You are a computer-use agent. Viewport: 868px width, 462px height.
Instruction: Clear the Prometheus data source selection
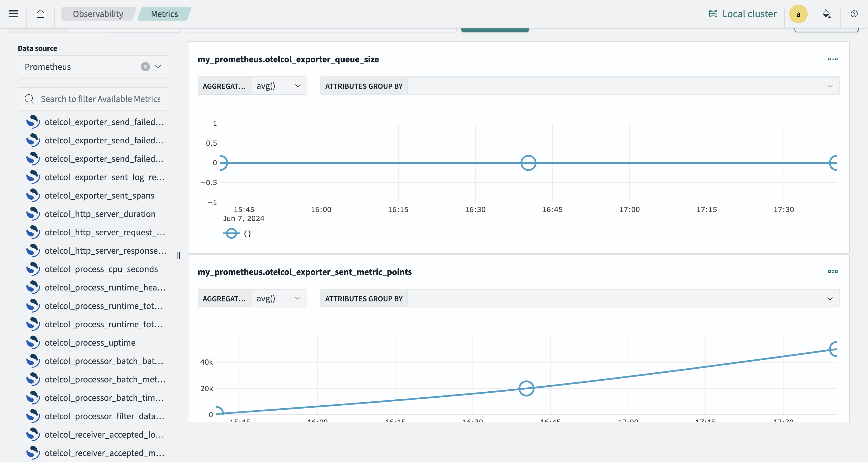(145, 66)
